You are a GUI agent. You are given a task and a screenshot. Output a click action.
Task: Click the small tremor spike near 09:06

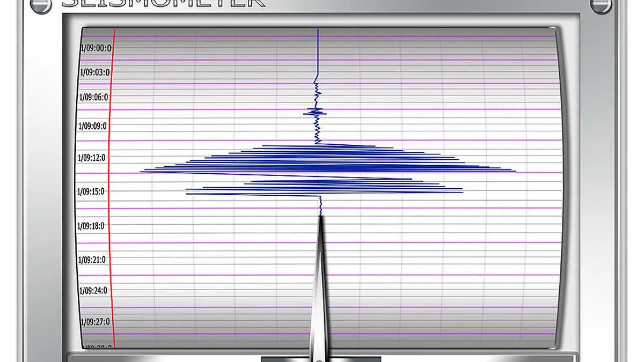[317, 112]
